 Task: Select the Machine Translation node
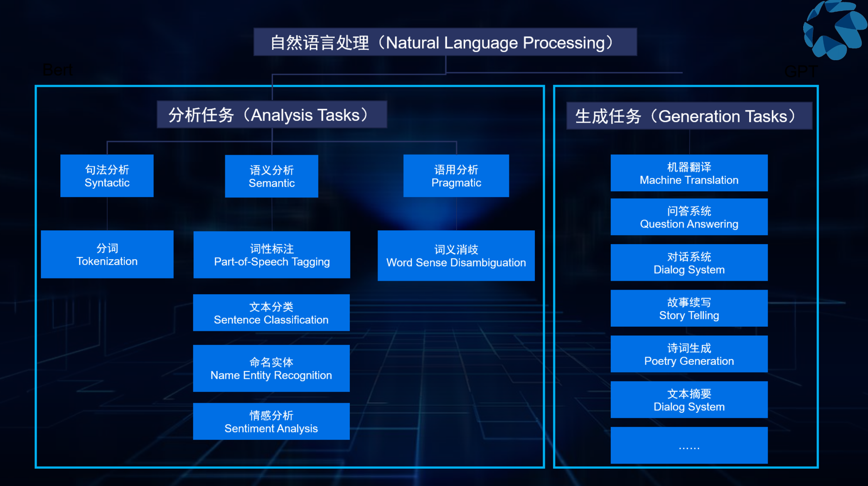tap(689, 174)
